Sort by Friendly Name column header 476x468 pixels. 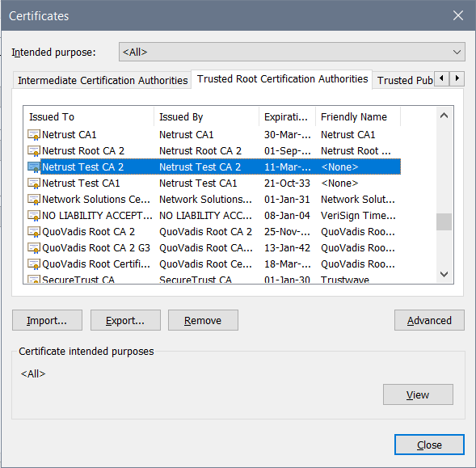(358, 116)
